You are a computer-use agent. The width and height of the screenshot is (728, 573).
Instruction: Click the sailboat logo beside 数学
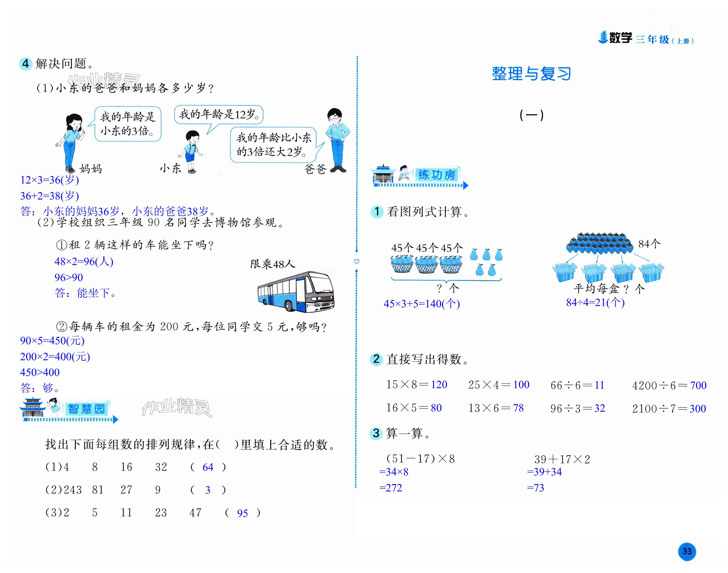(x=603, y=37)
